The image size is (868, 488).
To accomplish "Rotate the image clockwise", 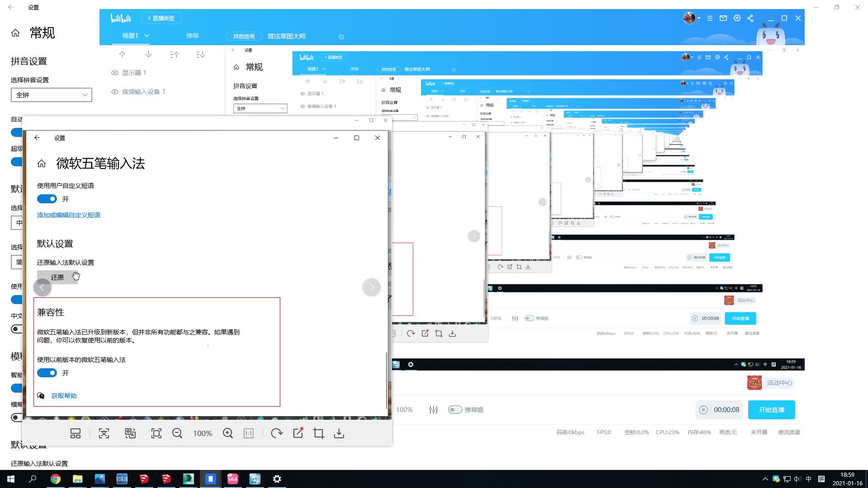I will click(x=277, y=434).
